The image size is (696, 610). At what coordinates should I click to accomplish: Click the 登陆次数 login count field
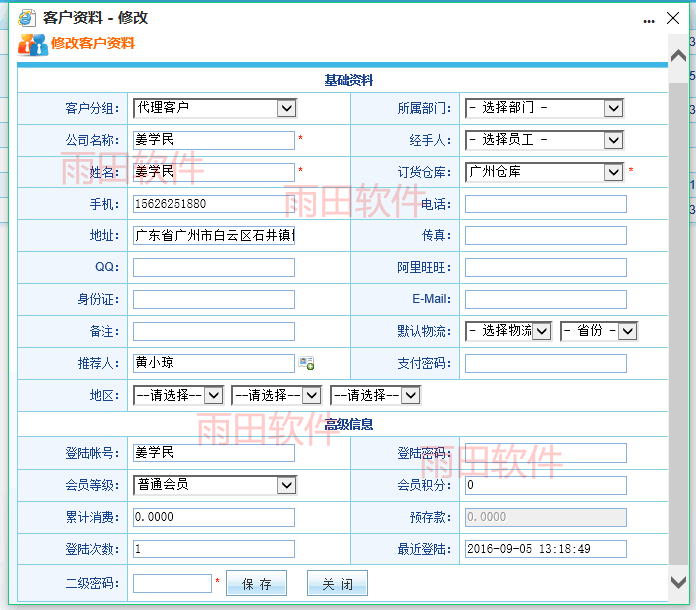pyautogui.click(x=214, y=549)
